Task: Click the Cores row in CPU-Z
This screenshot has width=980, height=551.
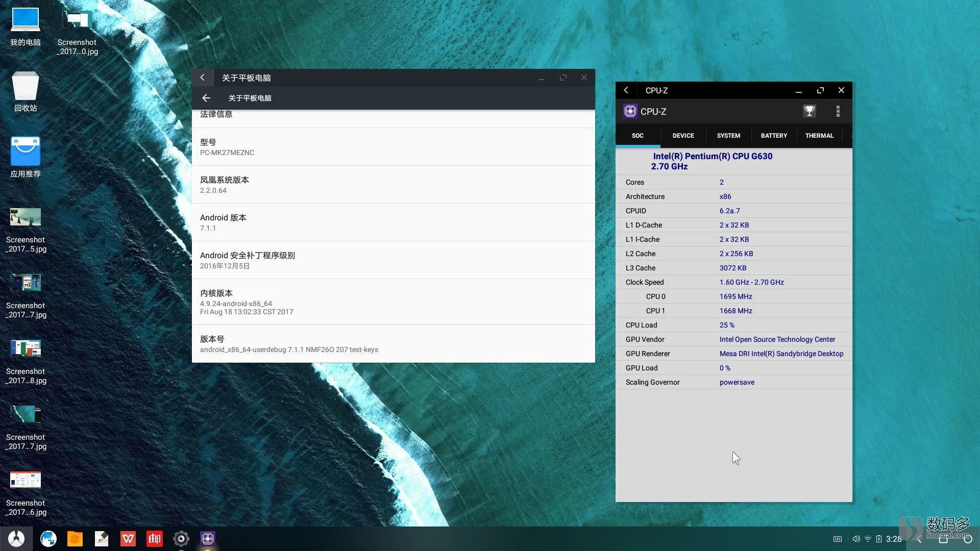Action: pos(733,182)
